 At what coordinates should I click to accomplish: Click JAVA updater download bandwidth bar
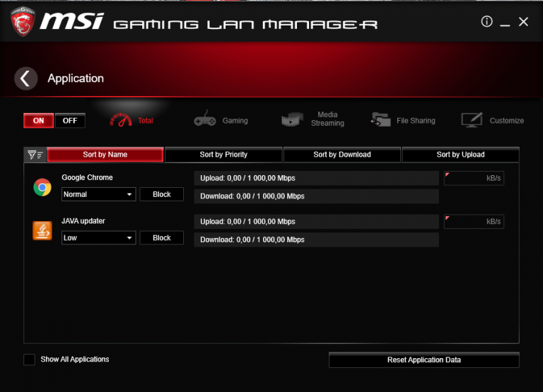point(317,239)
